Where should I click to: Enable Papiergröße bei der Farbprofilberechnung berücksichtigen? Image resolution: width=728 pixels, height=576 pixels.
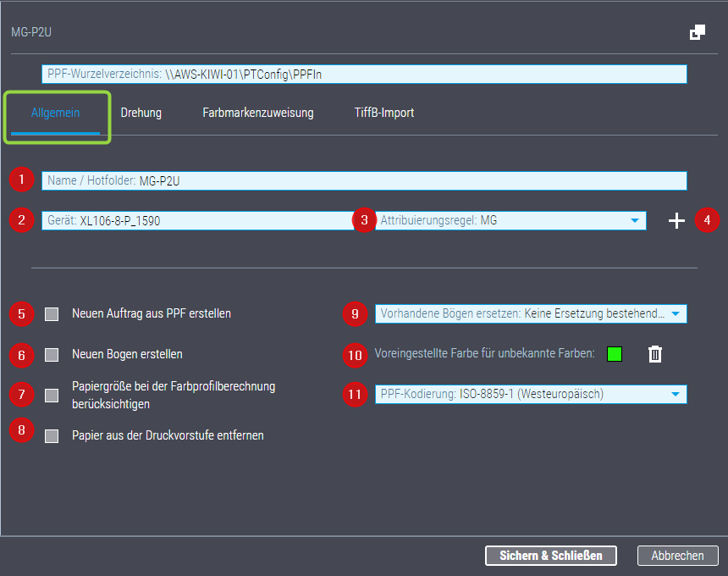click(51, 395)
